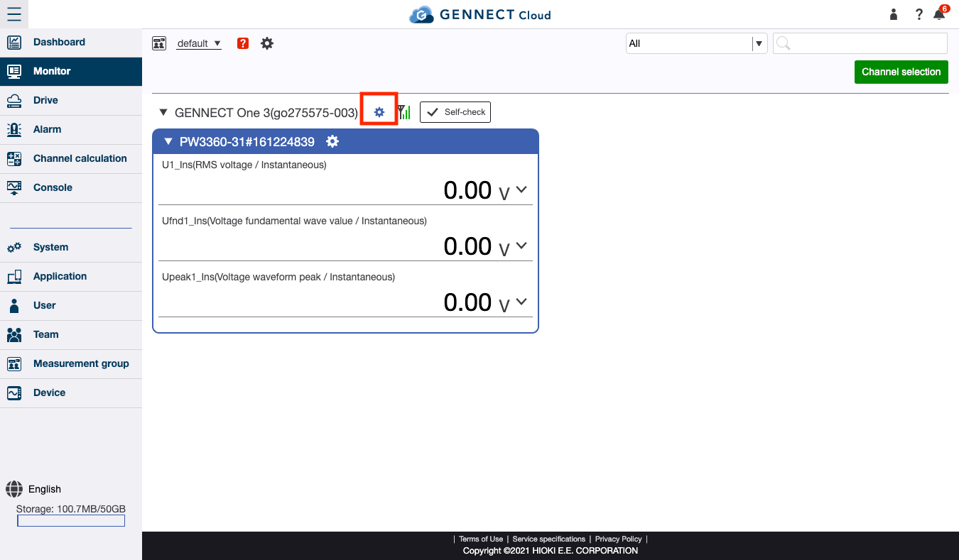The image size is (959, 560).
Task: Click the red help question mark icon
Action: point(242,43)
